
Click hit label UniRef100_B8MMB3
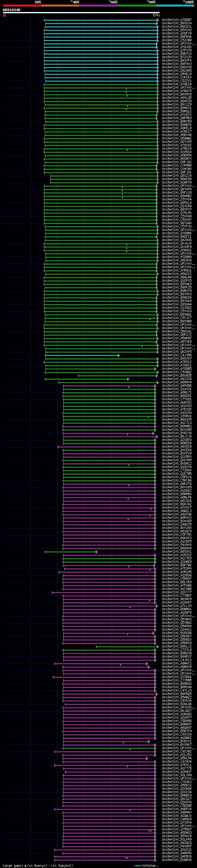[177, 426]
